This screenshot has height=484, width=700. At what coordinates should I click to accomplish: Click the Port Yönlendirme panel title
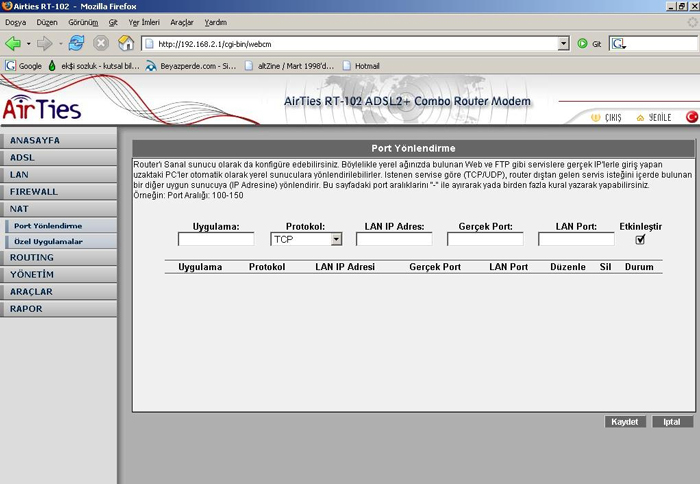click(x=413, y=148)
